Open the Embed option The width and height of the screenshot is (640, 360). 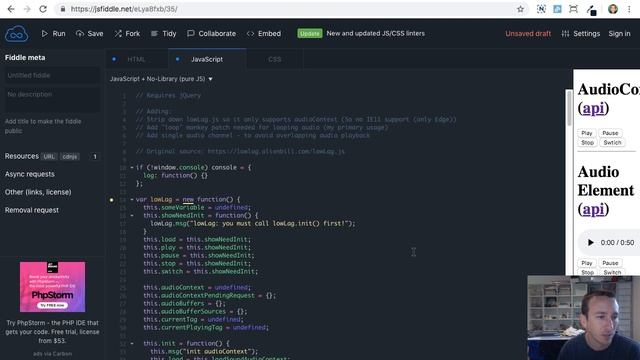(264, 33)
